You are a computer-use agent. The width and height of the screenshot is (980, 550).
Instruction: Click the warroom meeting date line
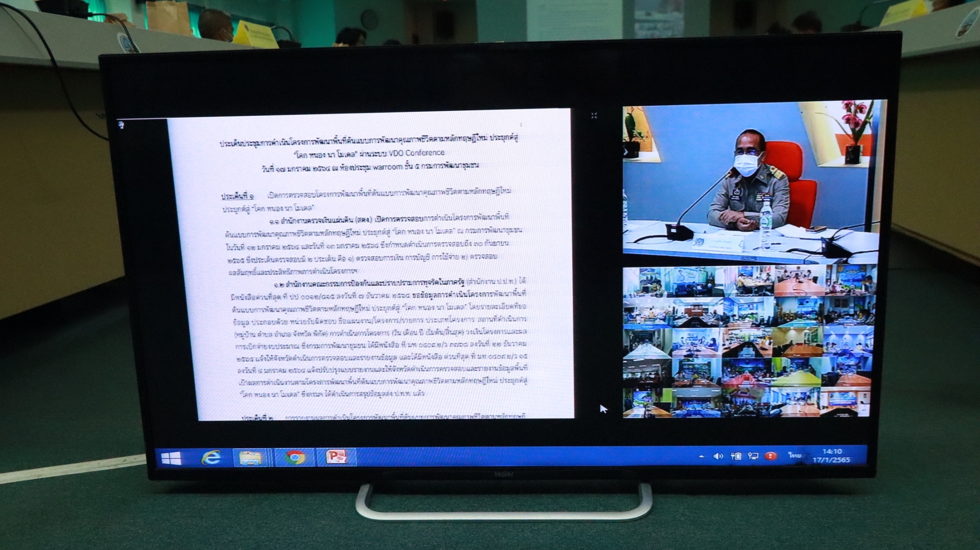370,168
